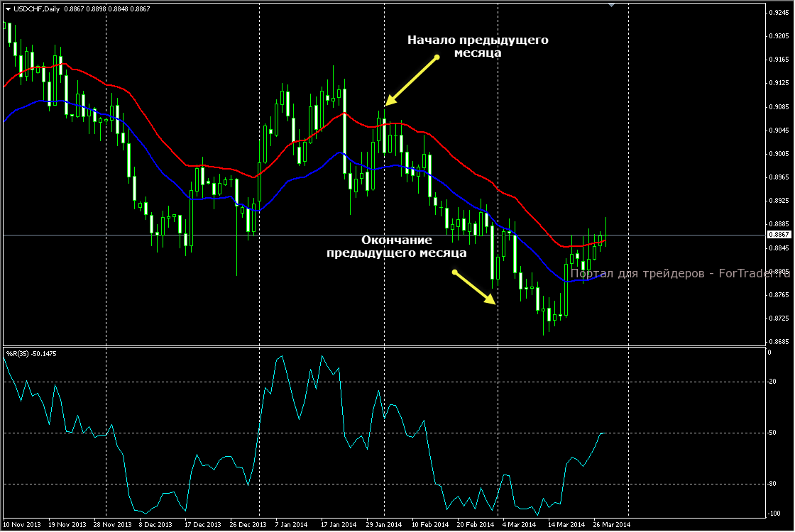Click the 0.9005 price axis label
This screenshot has height=532, width=795.
tap(779, 153)
